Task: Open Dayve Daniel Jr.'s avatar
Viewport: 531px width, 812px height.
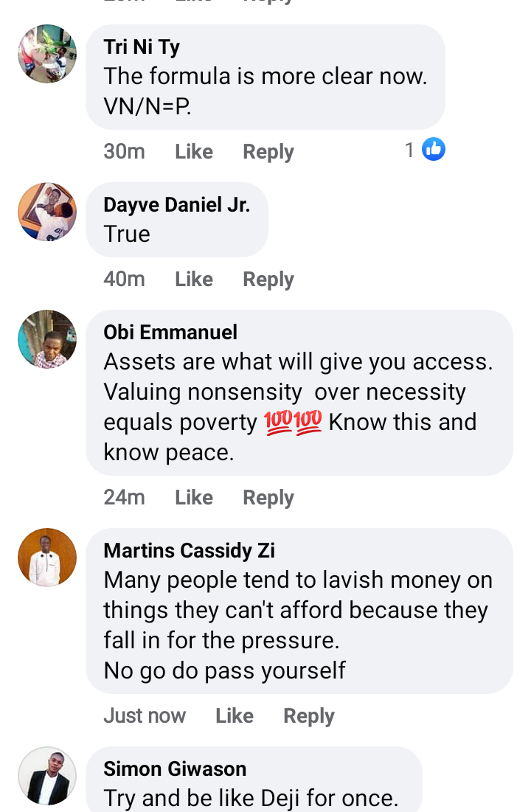Action: click(x=47, y=212)
